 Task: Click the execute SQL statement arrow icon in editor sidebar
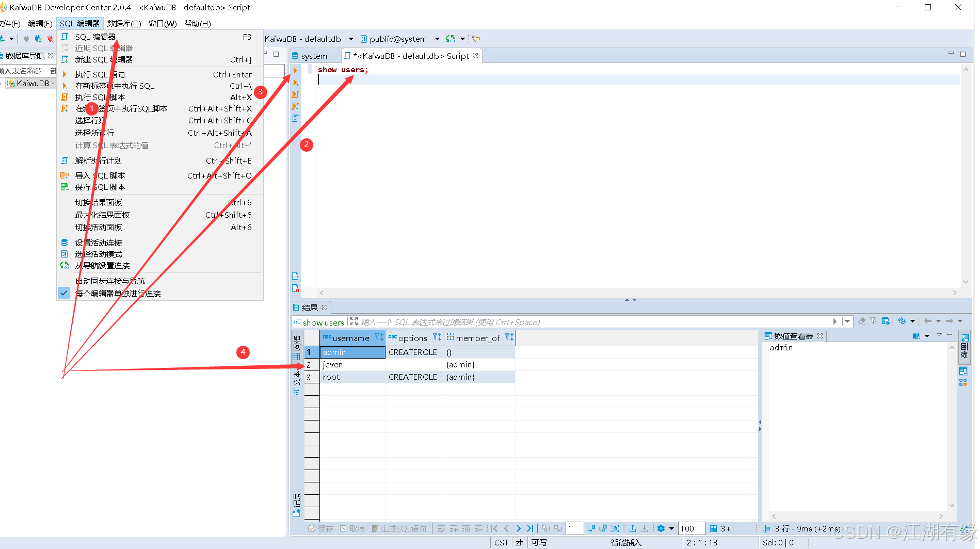pyautogui.click(x=295, y=70)
